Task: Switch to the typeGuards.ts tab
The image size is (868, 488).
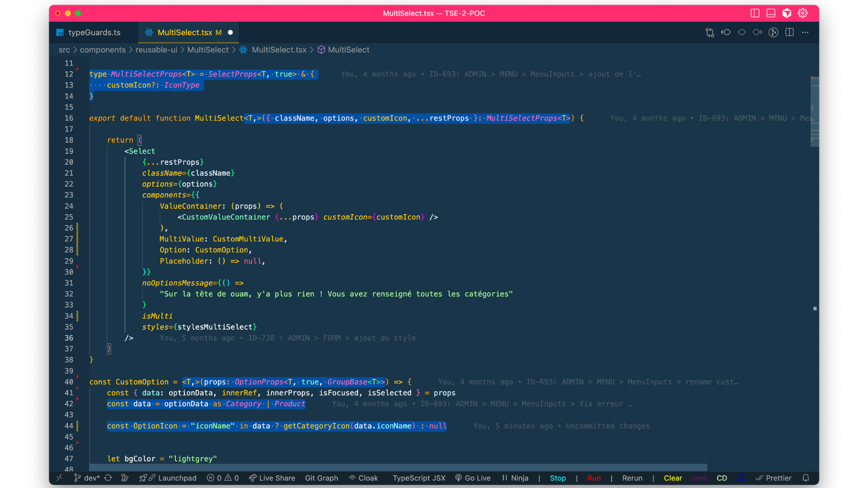Action: [x=94, y=33]
